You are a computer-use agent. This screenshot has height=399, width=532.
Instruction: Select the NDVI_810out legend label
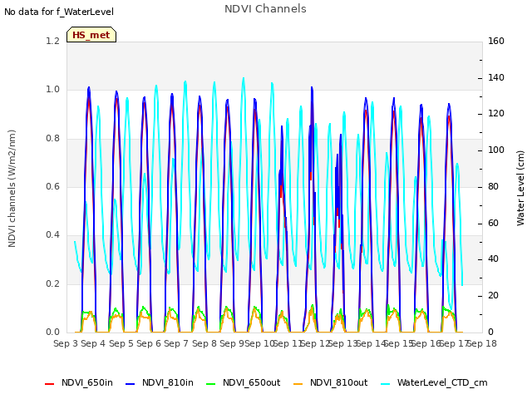pos(338,382)
